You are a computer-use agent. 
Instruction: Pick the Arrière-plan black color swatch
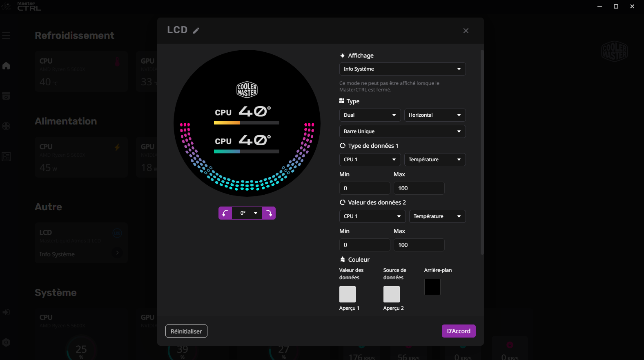pyautogui.click(x=432, y=287)
